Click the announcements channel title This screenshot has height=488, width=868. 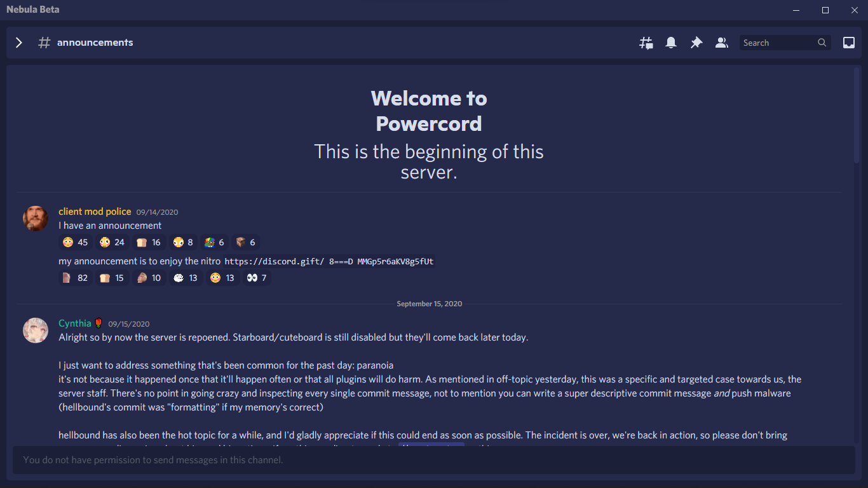tap(95, 43)
